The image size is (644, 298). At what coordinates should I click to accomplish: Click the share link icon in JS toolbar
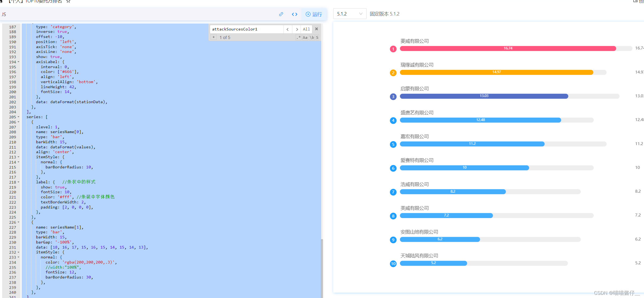281,14
